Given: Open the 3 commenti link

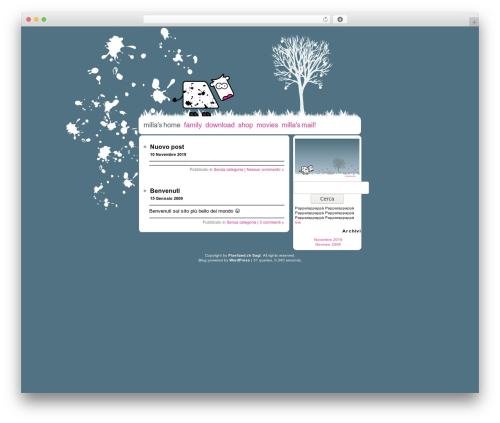Looking at the screenshot, I should pyautogui.click(x=272, y=222).
